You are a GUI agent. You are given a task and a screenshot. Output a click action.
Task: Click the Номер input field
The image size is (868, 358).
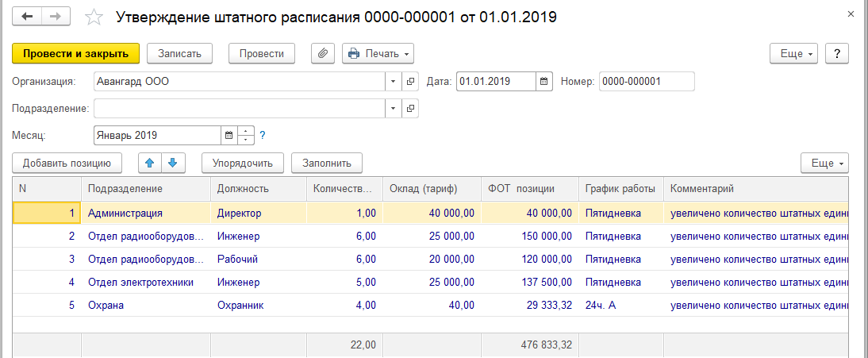point(646,81)
